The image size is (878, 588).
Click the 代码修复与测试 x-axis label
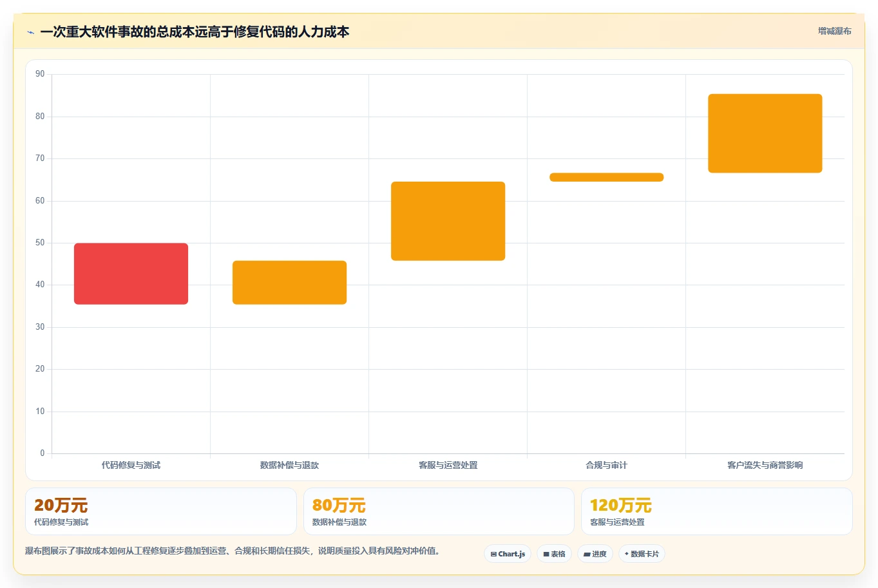(x=131, y=465)
